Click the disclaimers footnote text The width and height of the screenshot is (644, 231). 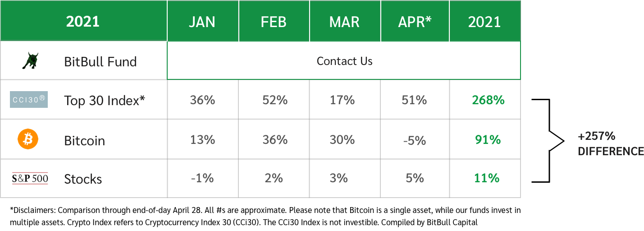coord(265,216)
